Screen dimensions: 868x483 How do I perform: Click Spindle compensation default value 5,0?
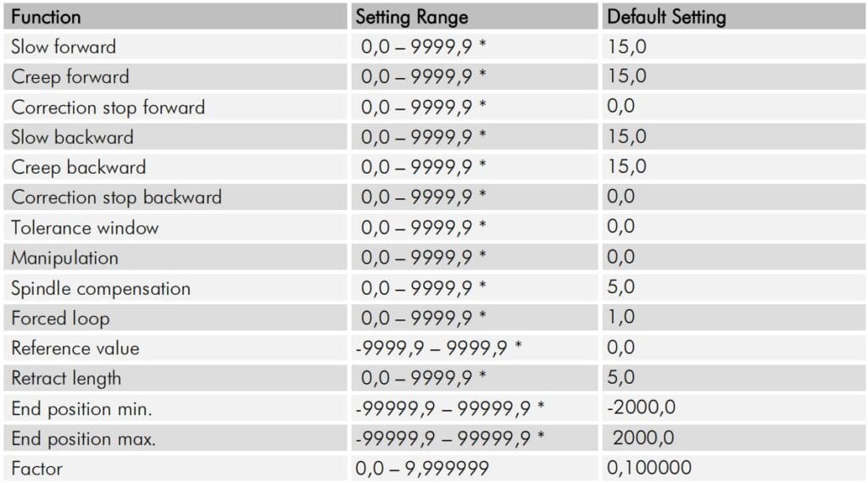[620, 286]
